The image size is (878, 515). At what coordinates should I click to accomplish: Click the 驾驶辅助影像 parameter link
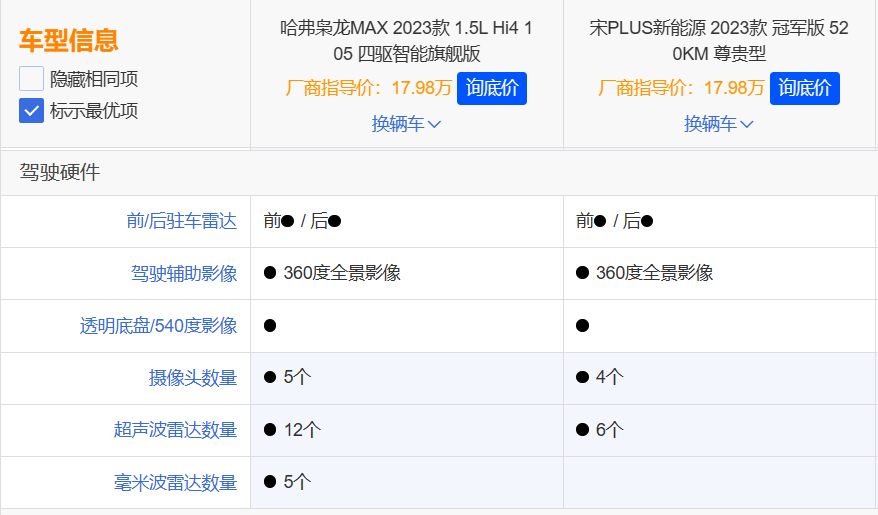tap(184, 274)
